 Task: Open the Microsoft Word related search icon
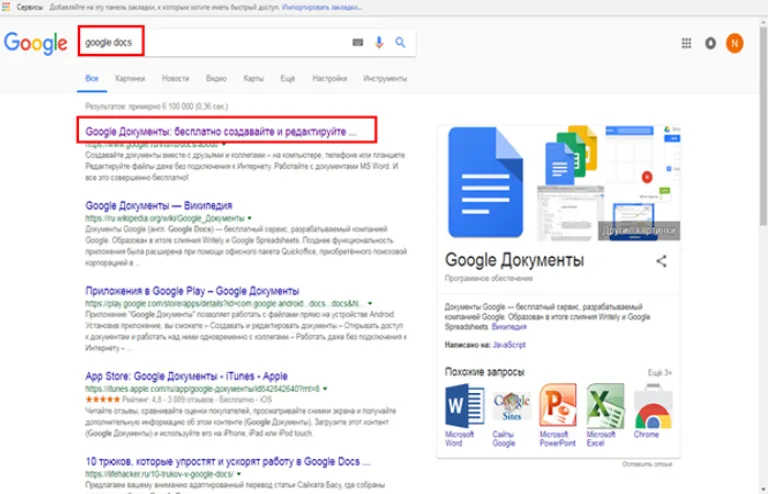464,406
